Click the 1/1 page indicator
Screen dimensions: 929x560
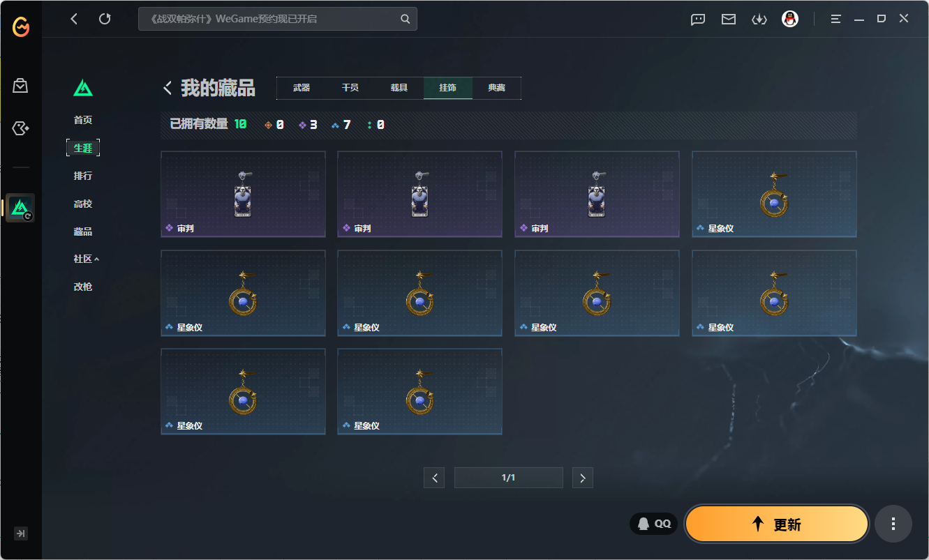tap(509, 478)
